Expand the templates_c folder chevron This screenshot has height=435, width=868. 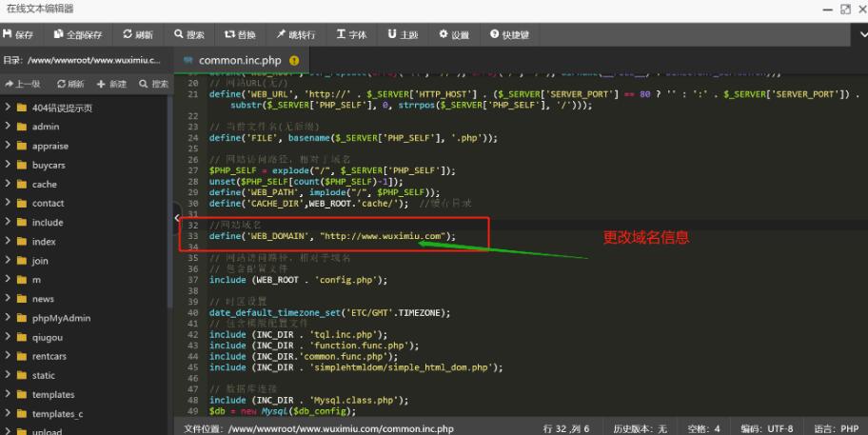(8, 413)
